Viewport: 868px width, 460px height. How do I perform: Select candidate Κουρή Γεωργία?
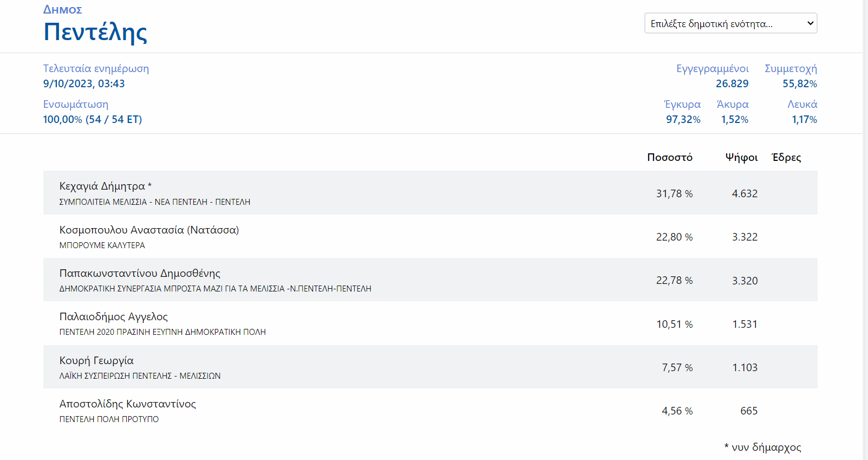96,361
